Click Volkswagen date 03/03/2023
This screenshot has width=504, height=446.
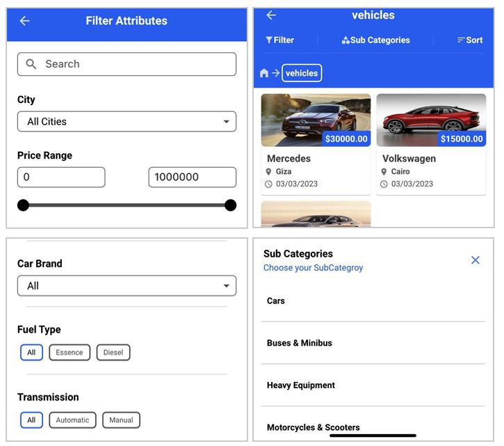coord(412,184)
